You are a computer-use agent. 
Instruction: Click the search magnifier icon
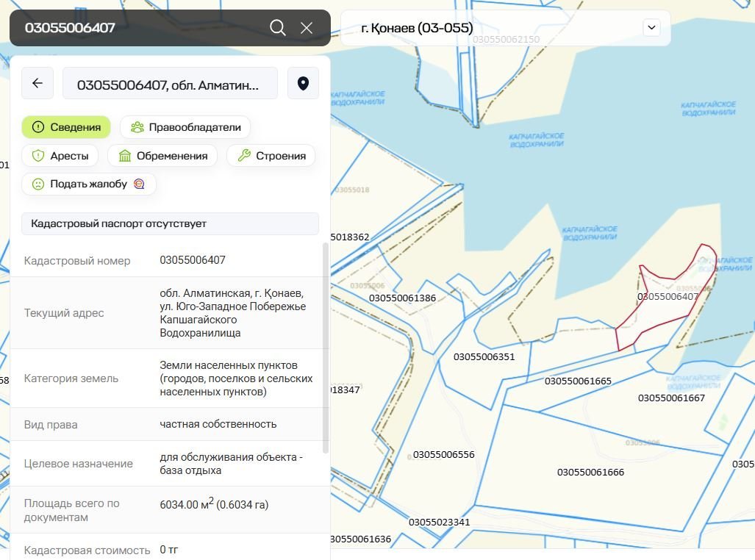coord(277,28)
